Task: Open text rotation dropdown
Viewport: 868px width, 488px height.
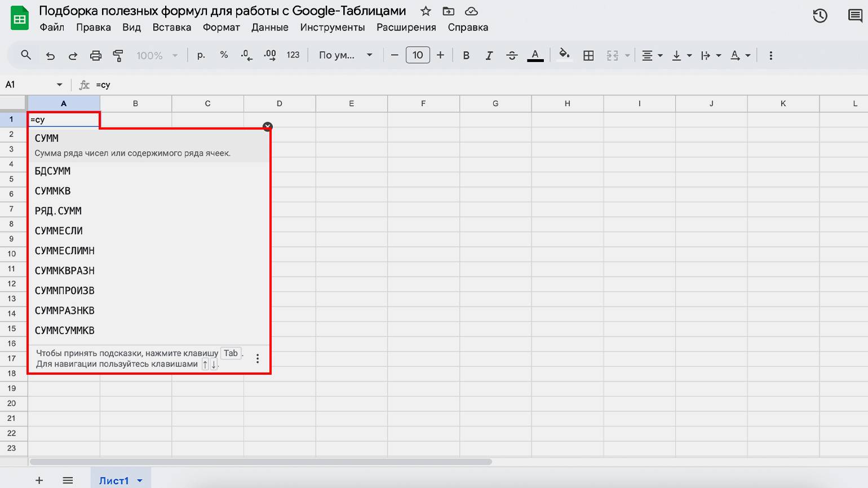Action: point(740,55)
